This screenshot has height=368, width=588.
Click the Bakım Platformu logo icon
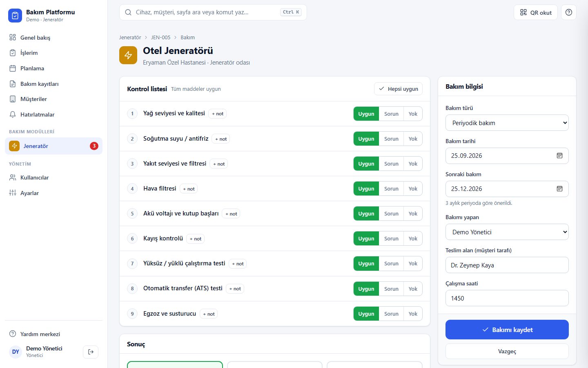(x=15, y=16)
